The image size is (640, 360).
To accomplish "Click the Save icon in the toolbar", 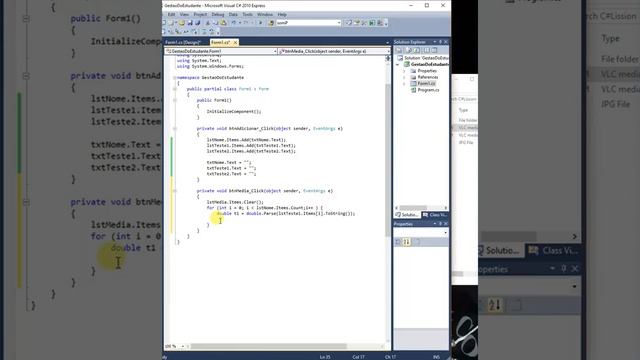I will (190, 23).
